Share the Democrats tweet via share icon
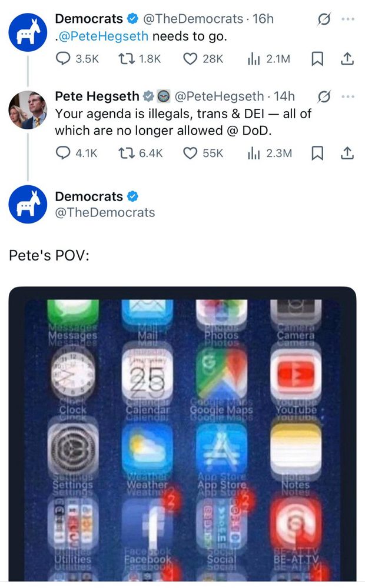This screenshot has height=588, width=365. 347,59
